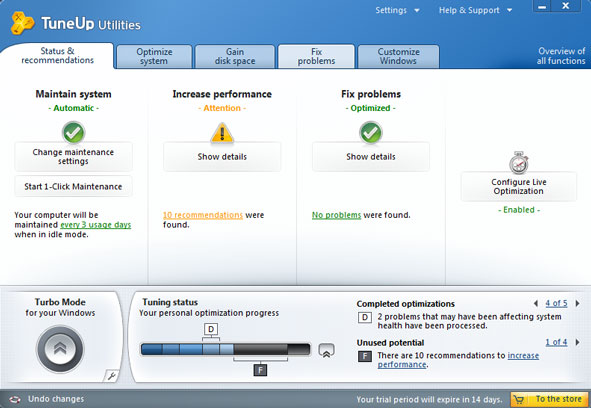Screen dimensions: 591x408
Task: Click the 1 of 4 link
Action: (556, 342)
